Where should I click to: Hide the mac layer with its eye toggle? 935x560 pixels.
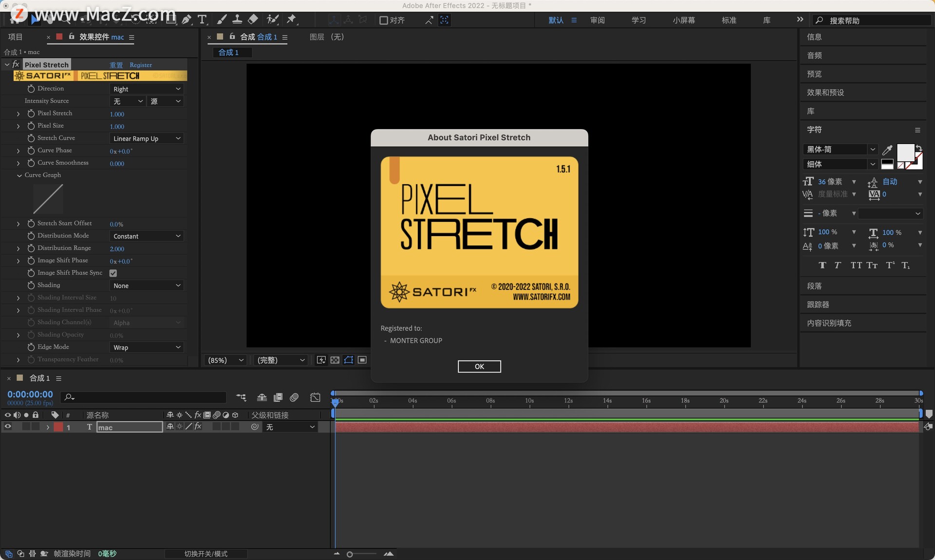click(x=8, y=427)
